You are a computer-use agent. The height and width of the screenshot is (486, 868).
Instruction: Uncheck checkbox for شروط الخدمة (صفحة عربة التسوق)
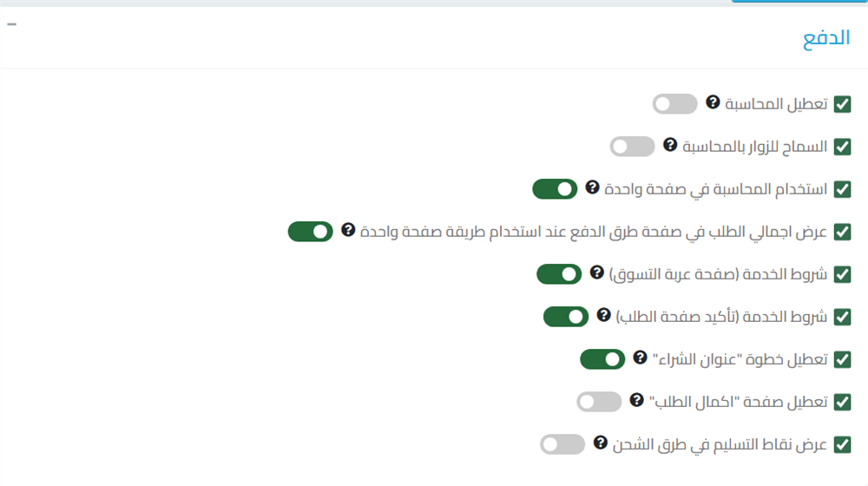(842, 274)
